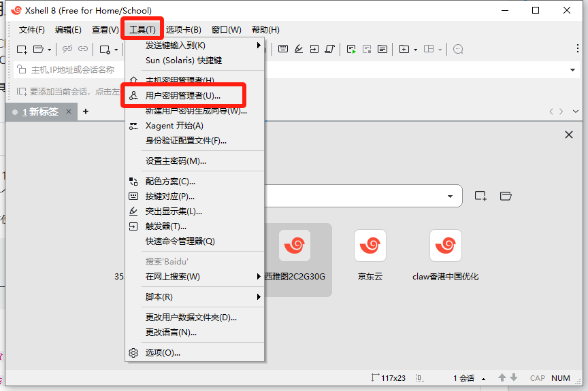Expand the '1 会话' status bar arrow
588x391 pixels.
pos(483,379)
